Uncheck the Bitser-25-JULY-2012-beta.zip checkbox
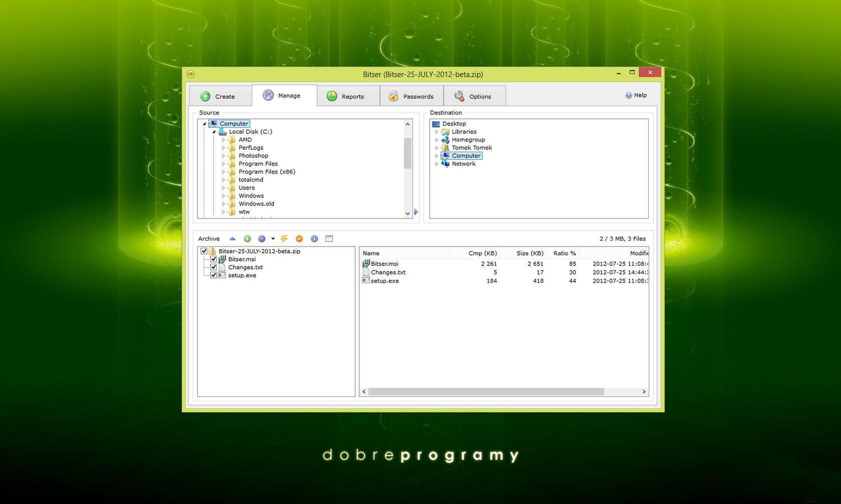 (x=204, y=251)
